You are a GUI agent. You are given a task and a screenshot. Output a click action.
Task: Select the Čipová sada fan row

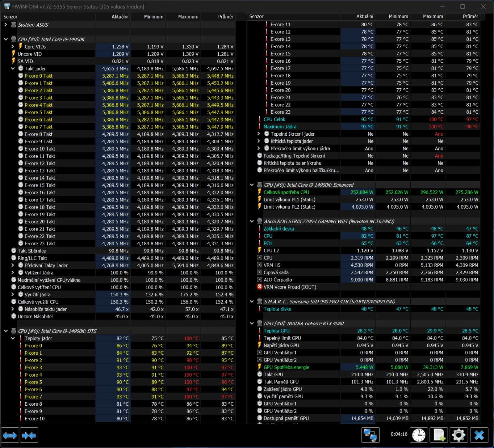click(x=364, y=272)
